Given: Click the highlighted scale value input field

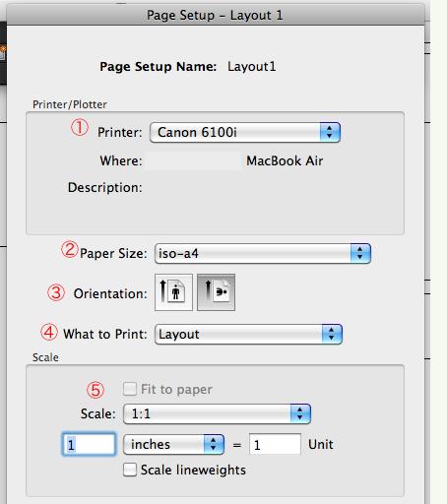Looking at the screenshot, I should (89, 444).
